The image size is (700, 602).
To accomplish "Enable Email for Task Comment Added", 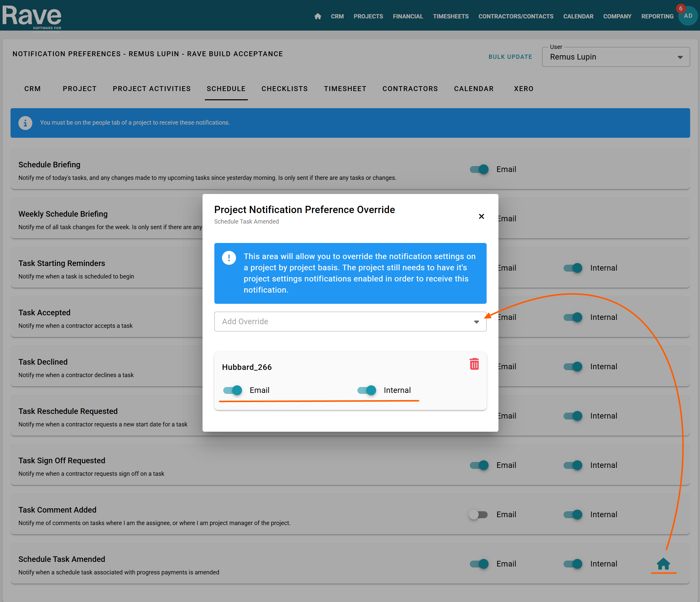I will coord(478,515).
